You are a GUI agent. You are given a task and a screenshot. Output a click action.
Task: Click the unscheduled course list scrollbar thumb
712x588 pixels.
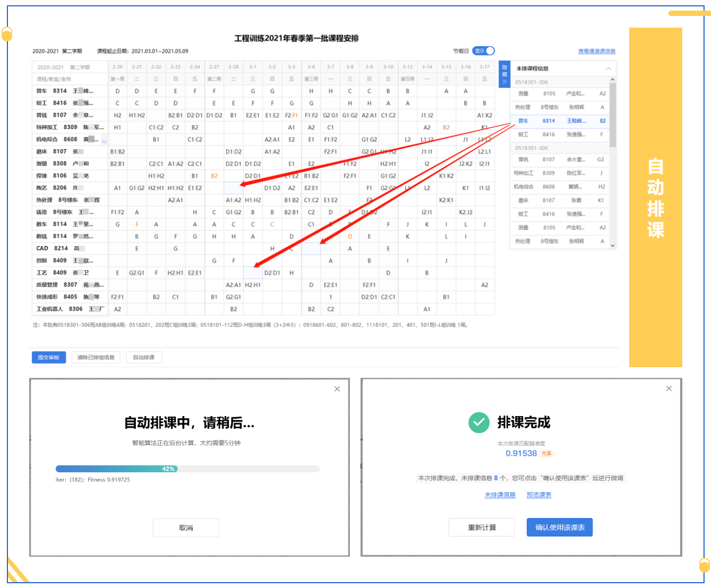[613, 115]
